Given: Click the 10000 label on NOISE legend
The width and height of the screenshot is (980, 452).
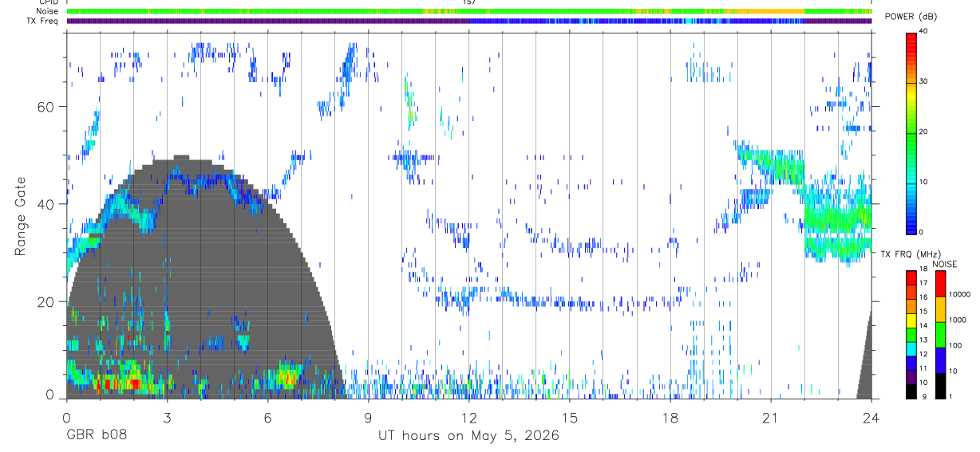Looking at the screenshot, I should [x=958, y=294].
